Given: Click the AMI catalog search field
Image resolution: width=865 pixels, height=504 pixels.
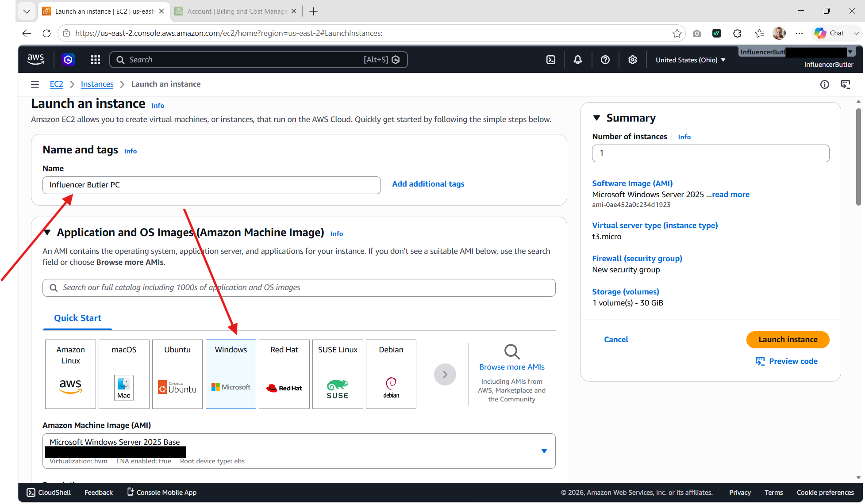Looking at the screenshot, I should tap(299, 288).
